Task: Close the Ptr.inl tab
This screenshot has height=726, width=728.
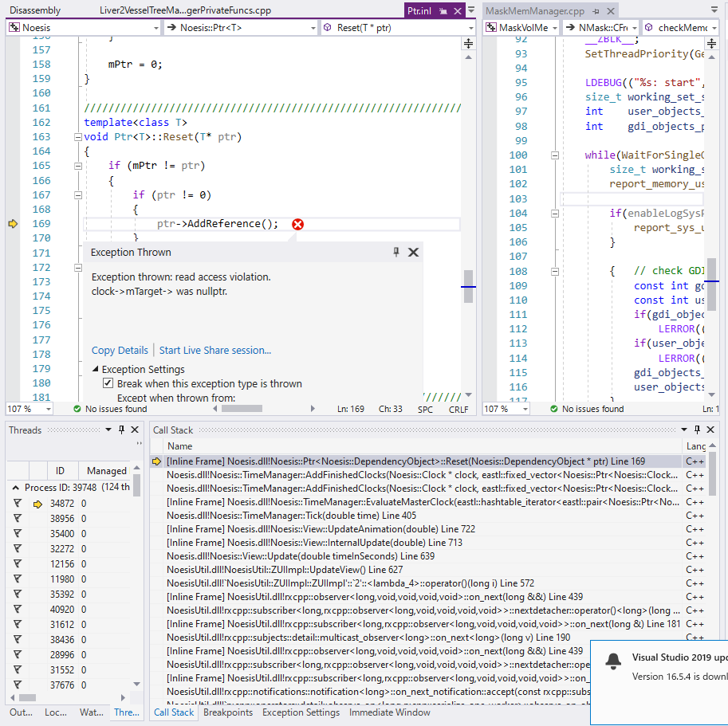Action: pos(458,10)
